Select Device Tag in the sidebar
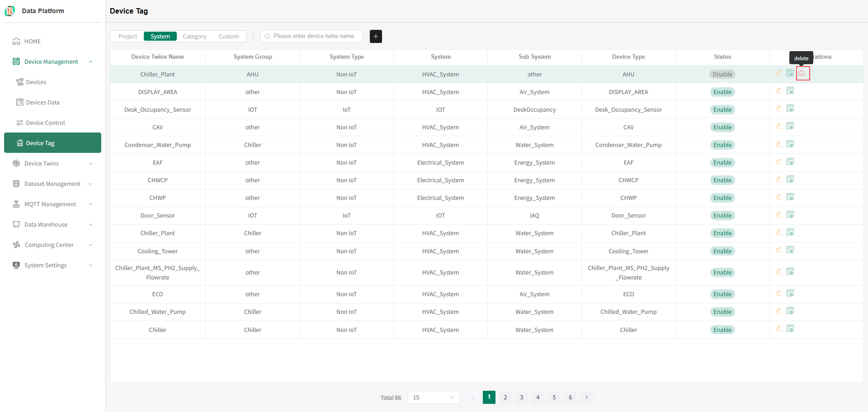 click(52, 143)
